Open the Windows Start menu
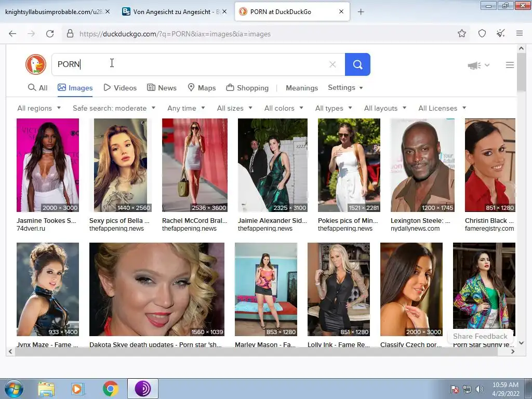This screenshot has height=399, width=532. coord(14,389)
